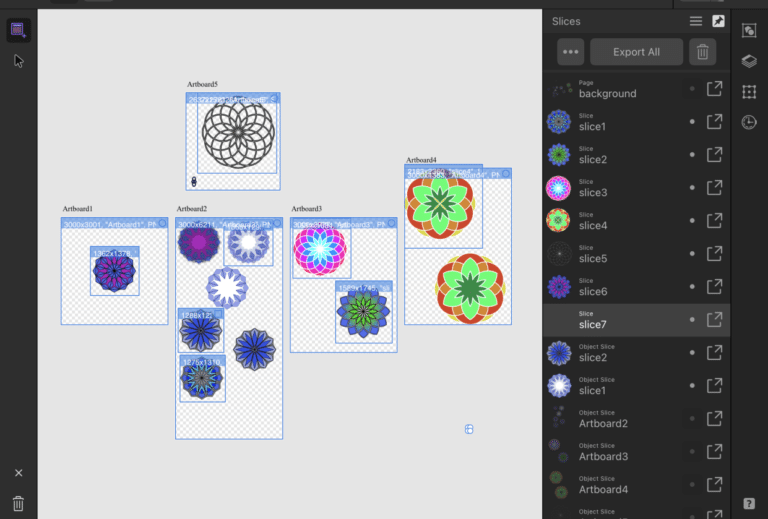
Task: Toggle the export dot for slice1
Action: [x=692, y=122]
